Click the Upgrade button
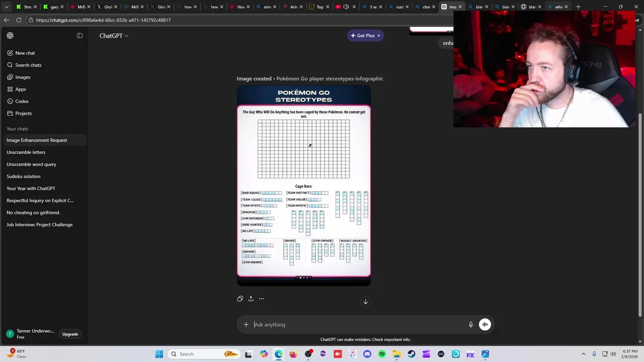 (70, 334)
